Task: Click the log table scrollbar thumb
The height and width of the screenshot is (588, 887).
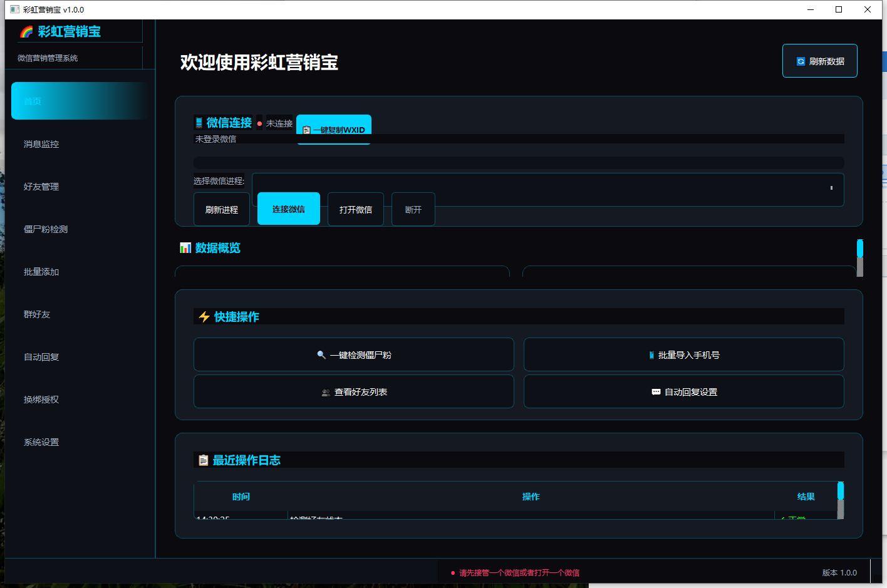Action: click(841, 490)
